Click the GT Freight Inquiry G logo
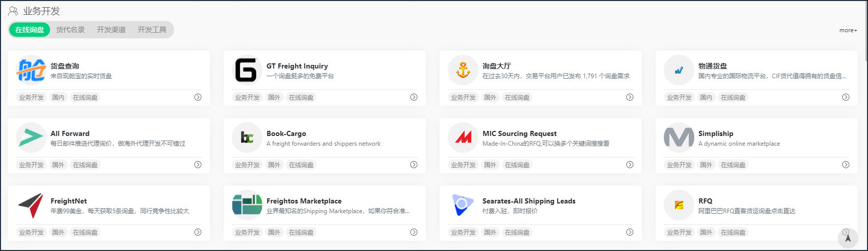The height and width of the screenshot is (251, 868). 247,71
